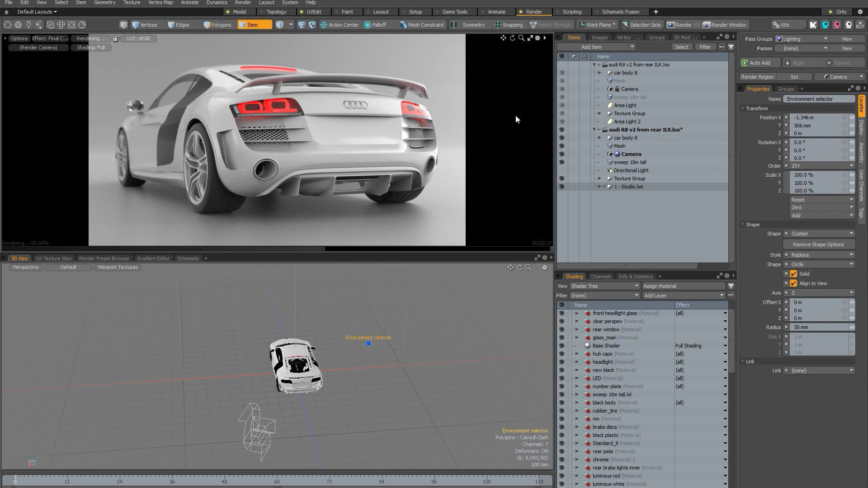Toggle Snapping tool

click(509, 25)
